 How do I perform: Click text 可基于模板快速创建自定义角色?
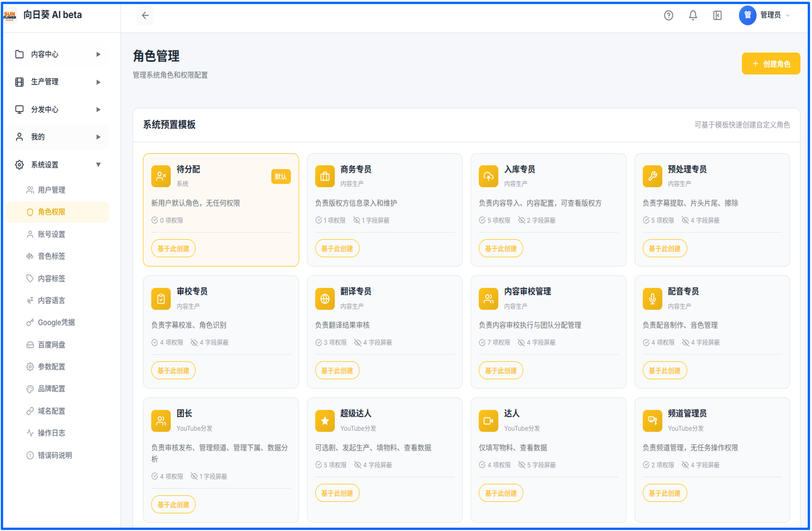(x=742, y=125)
